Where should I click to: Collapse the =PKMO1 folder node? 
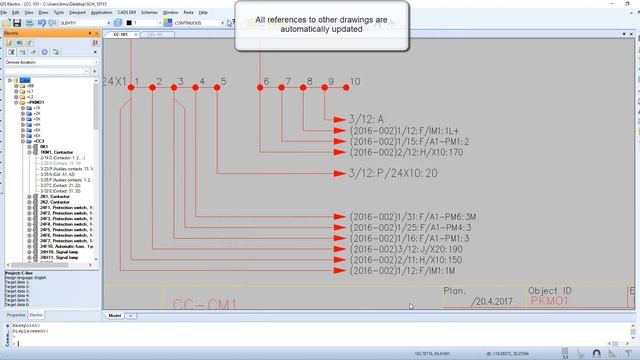tap(16, 102)
